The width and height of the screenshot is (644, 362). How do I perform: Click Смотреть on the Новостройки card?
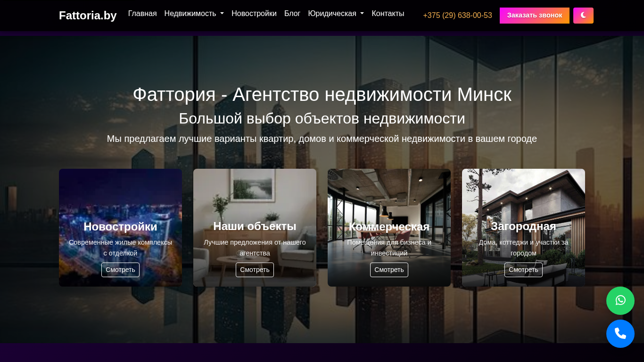(120, 270)
